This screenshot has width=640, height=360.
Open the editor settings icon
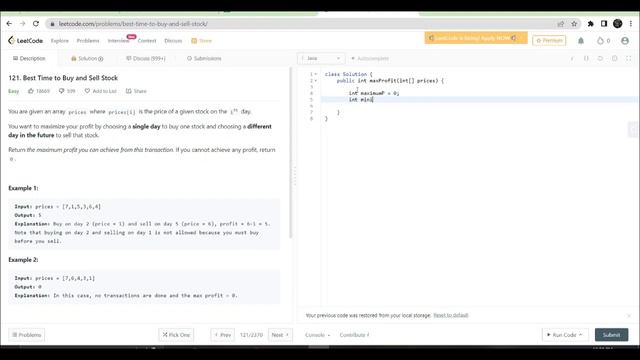(x=614, y=58)
